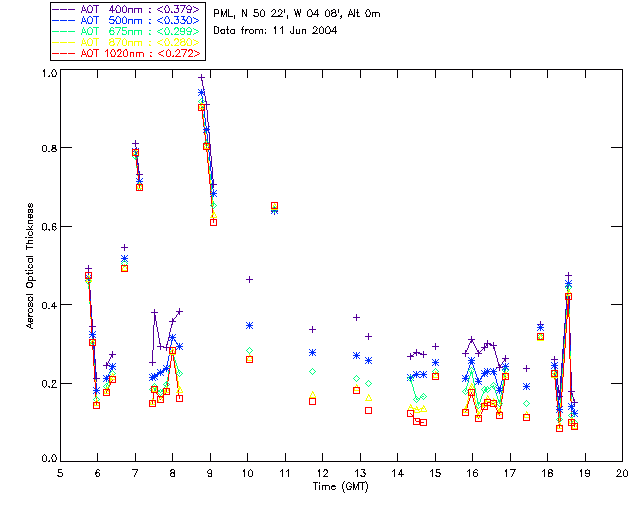Click the red square marker at 10 GMT
Viewport: 640px width, 512px height.
coord(249,359)
